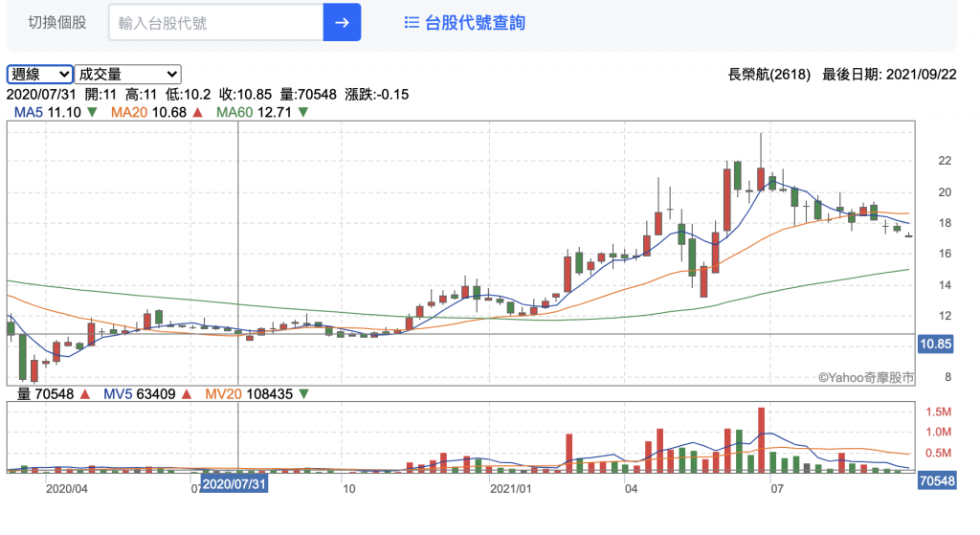Screen dimensions: 980x535
Task: Click the MA60 12.71 legend label
Action: [x=254, y=113]
